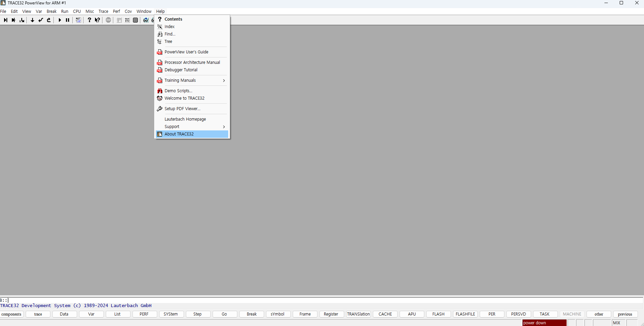Open the Trace menu in menu bar
The width and height of the screenshot is (644, 326).
pos(103,11)
